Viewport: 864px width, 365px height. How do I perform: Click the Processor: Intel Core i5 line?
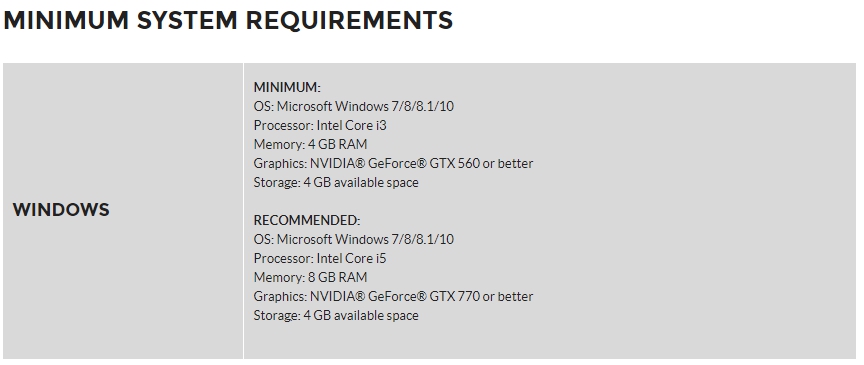coord(320,258)
